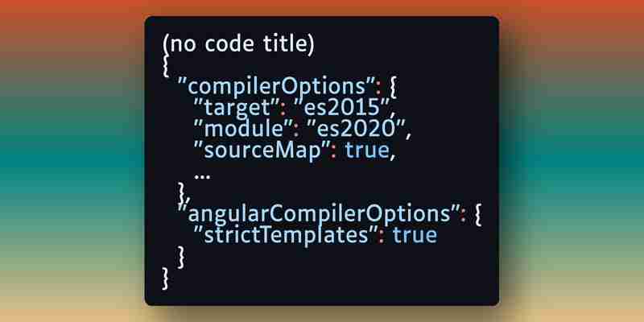Select the true value after strictTemplates
The width and height of the screenshot is (644, 322).
[414, 235]
